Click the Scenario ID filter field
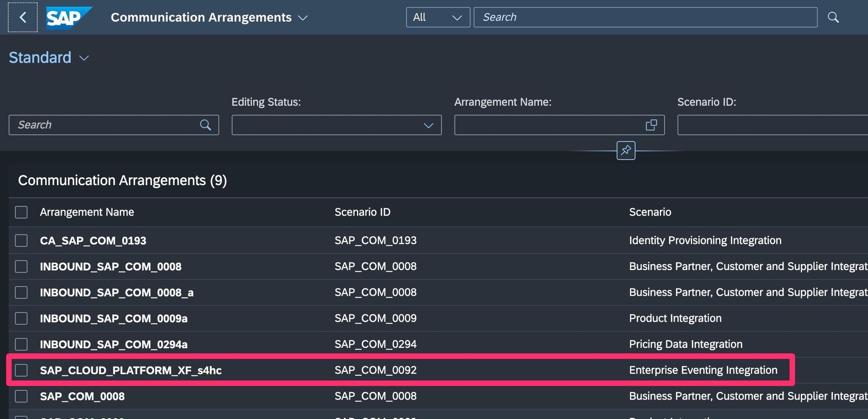 (x=772, y=125)
